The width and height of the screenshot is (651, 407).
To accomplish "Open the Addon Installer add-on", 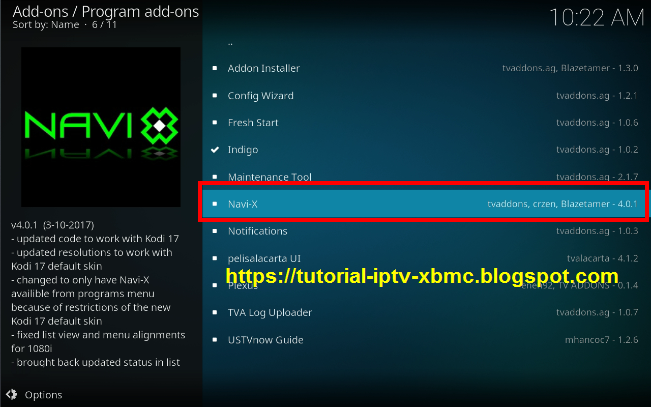I will tap(424, 68).
